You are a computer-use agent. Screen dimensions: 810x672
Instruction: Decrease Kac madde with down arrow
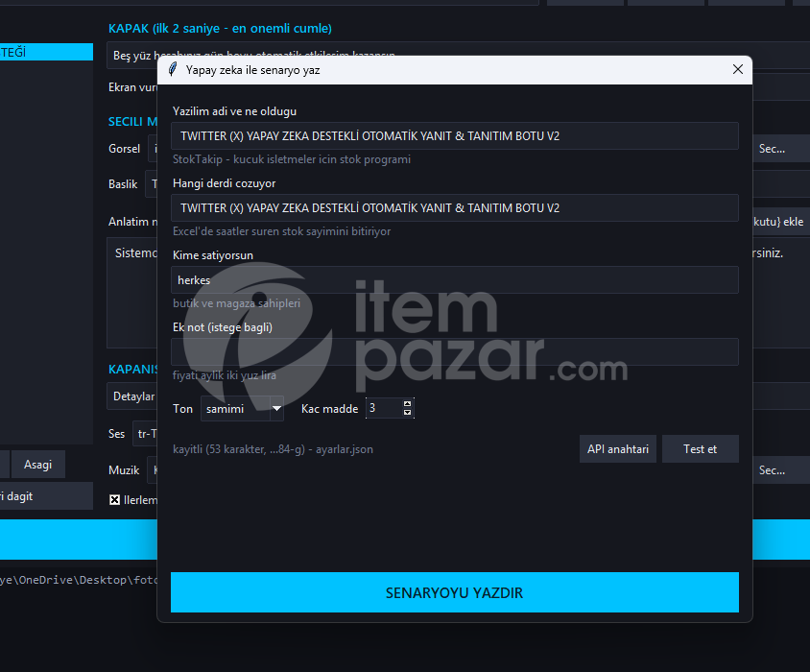[407, 413]
